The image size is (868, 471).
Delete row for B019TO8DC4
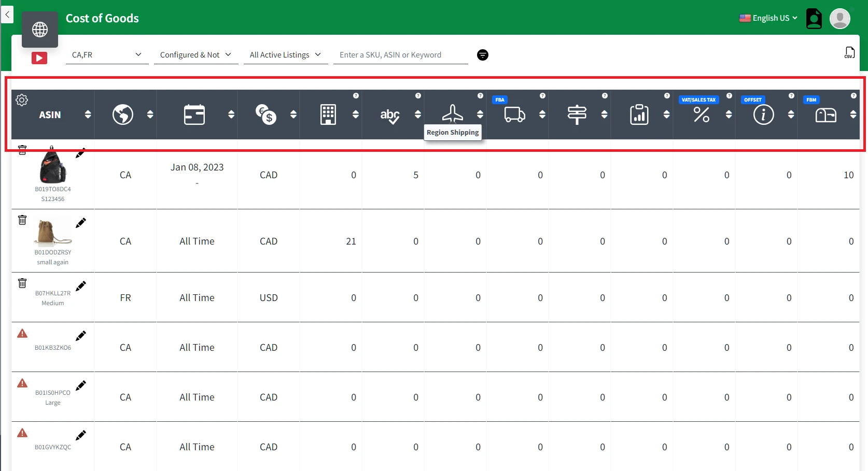22,150
